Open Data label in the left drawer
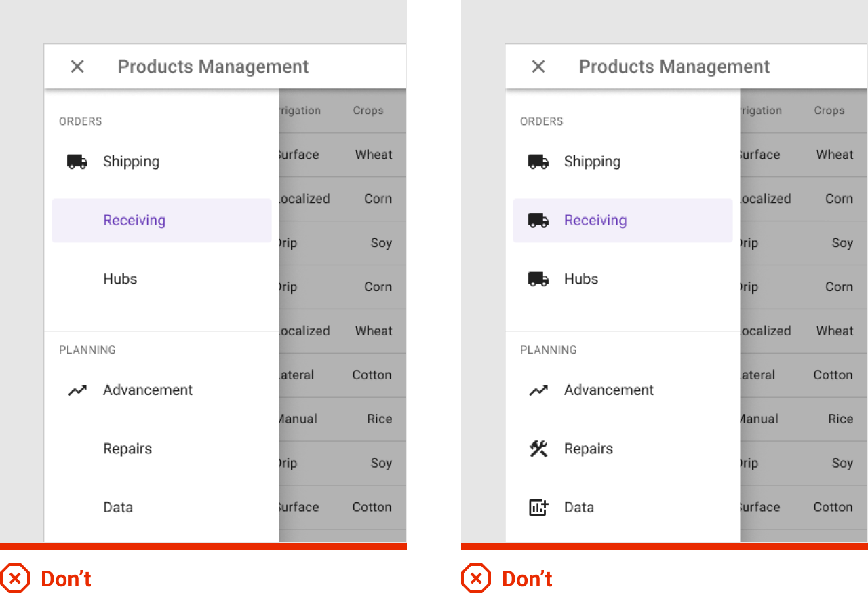Screen dimensions: 868x604 [x=118, y=508]
